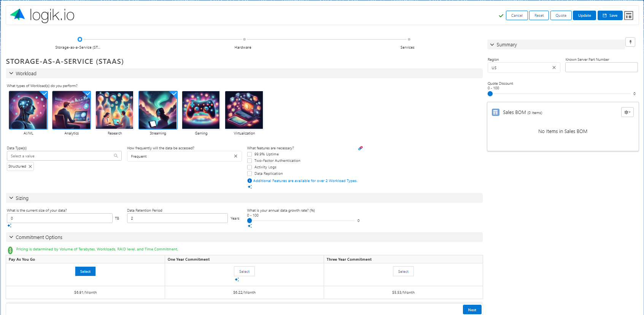
Task: Remove the Structured data type chip
Action: (30, 166)
